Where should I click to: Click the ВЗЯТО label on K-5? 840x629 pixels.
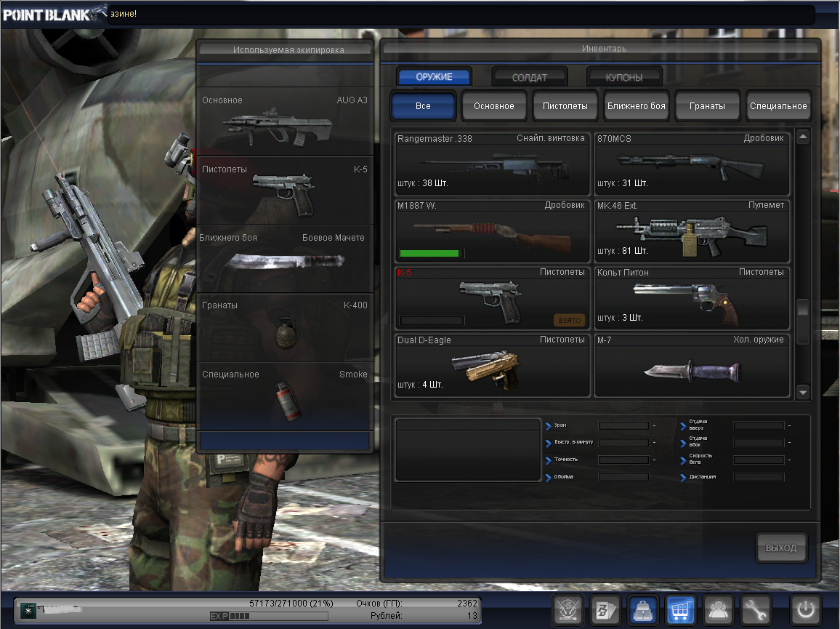pyautogui.click(x=569, y=320)
